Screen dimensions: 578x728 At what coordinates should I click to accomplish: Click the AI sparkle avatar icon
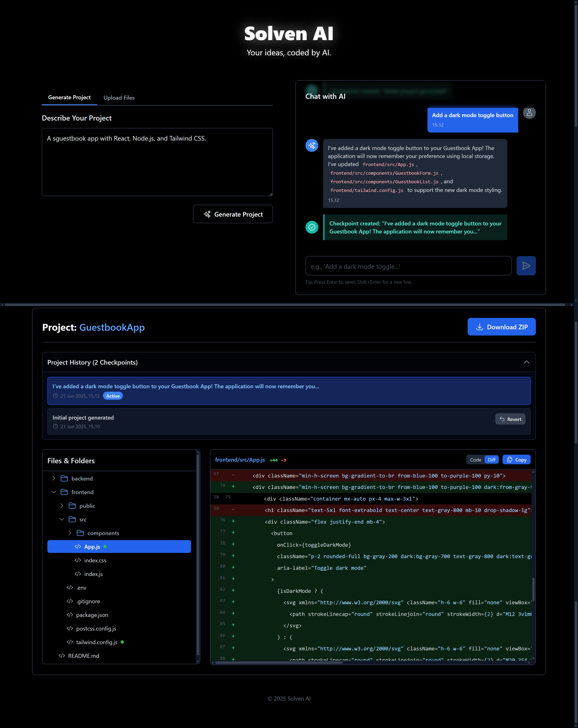311,146
